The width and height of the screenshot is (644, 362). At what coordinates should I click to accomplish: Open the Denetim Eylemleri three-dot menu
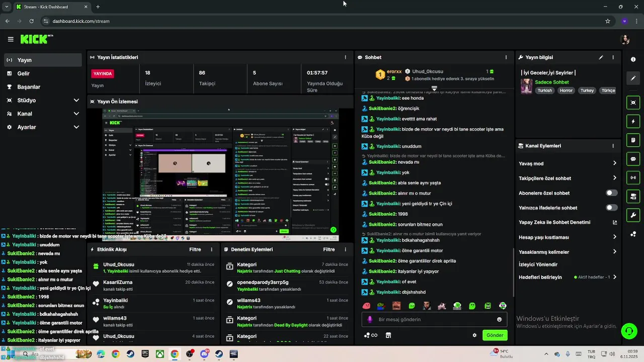345,249
